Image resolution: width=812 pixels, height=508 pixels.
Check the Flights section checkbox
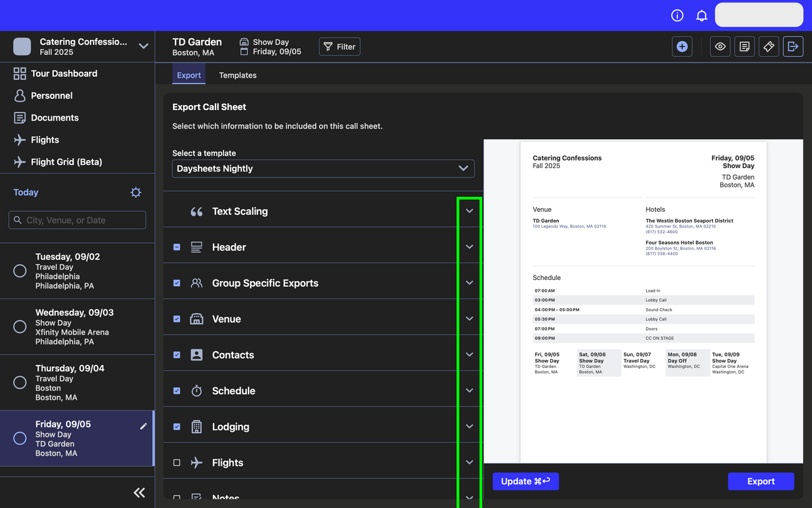pos(177,463)
